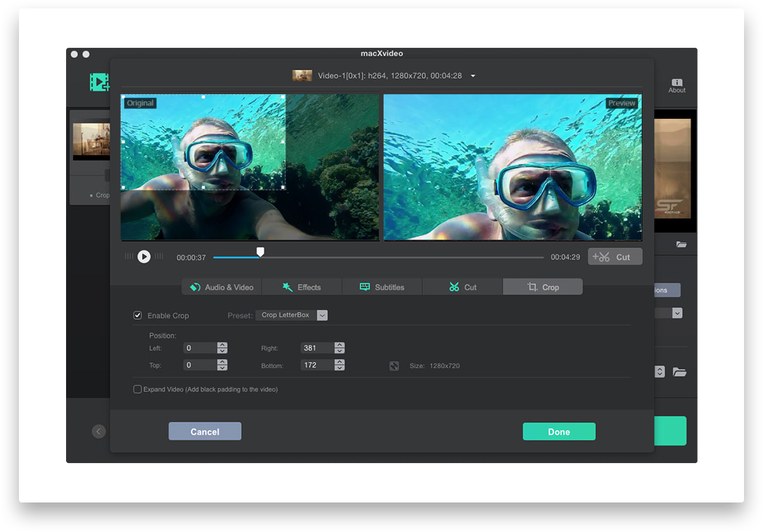Click the playback timeline slider handle
Viewport: 763px width, 532px height.
260,252
